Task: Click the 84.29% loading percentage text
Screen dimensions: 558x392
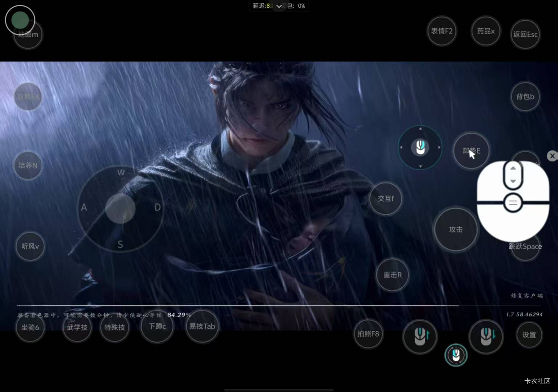Action: click(179, 315)
